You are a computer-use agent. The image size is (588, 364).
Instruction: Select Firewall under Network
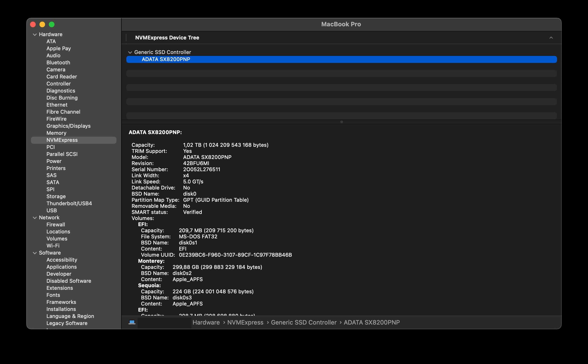coord(56,225)
